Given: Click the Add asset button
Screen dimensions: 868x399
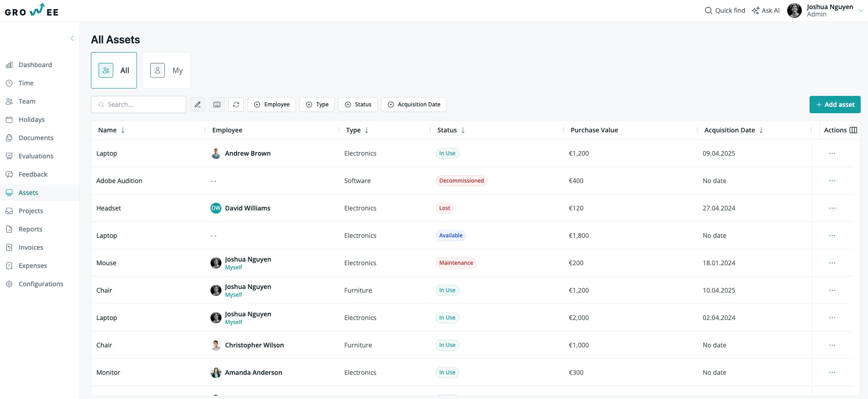Looking at the screenshot, I should tap(835, 105).
